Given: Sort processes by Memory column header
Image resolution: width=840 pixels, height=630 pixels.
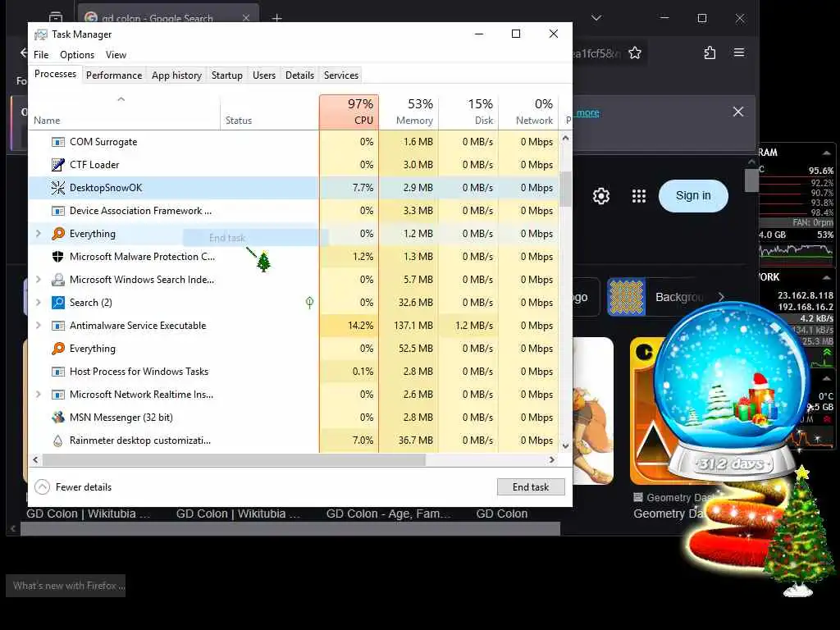Looking at the screenshot, I should click(409, 112).
